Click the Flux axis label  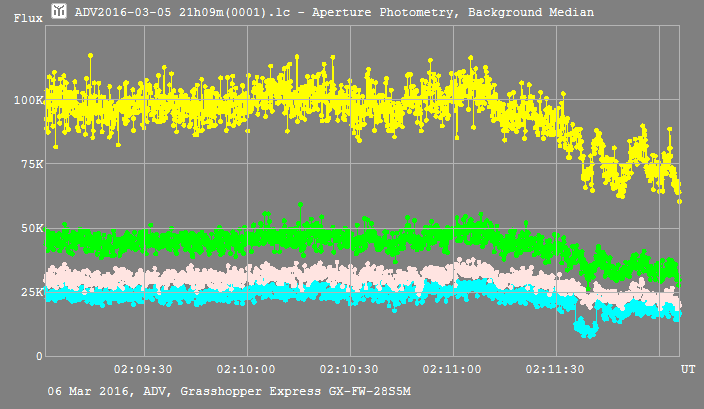coord(27,18)
